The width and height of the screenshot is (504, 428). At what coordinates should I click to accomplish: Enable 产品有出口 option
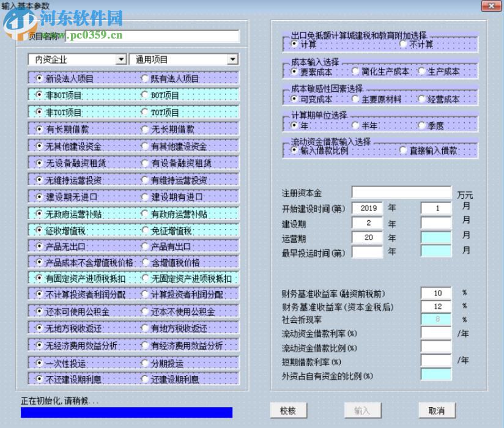tap(144, 246)
